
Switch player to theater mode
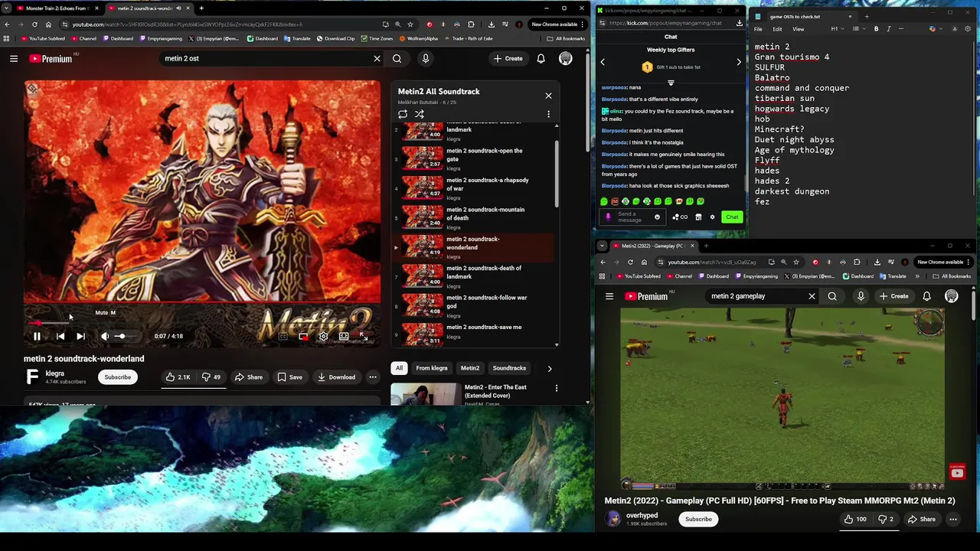click(344, 336)
